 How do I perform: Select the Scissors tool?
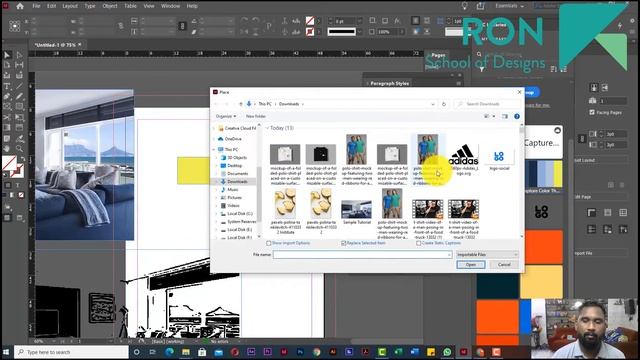click(7, 118)
